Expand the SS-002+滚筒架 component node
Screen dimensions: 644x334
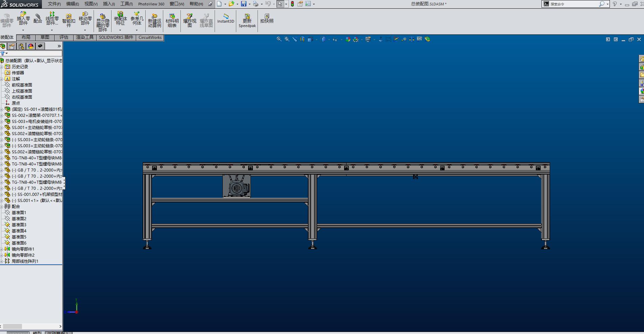click(x=2, y=115)
